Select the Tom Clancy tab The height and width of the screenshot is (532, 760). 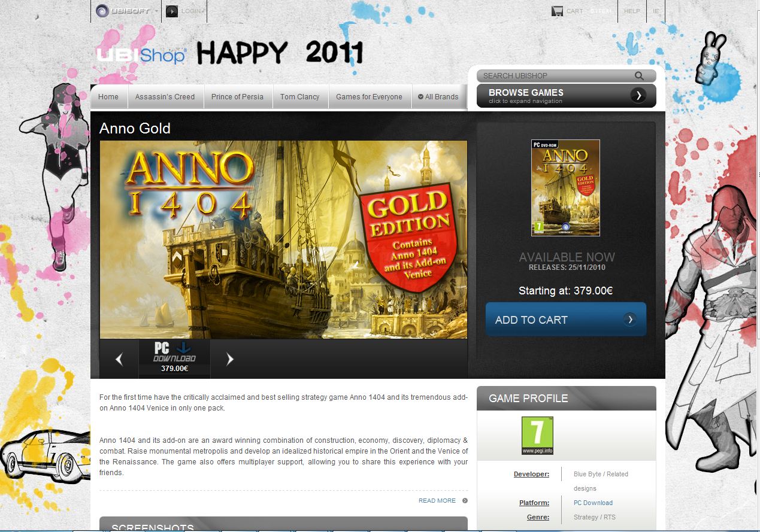300,97
